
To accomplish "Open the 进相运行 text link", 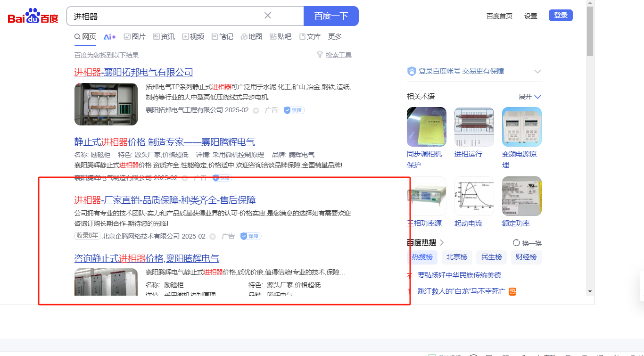I will click(x=468, y=154).
